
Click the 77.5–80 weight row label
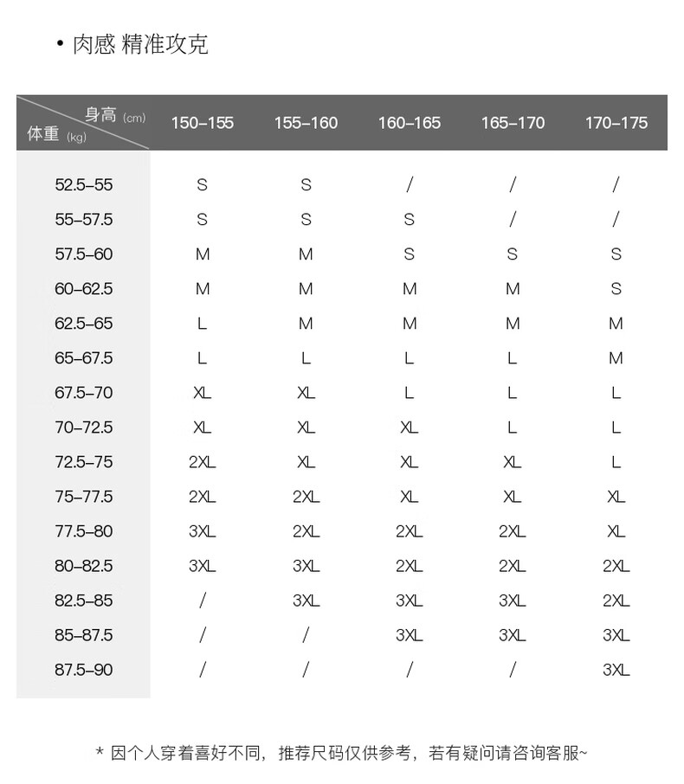click(83, 531)
